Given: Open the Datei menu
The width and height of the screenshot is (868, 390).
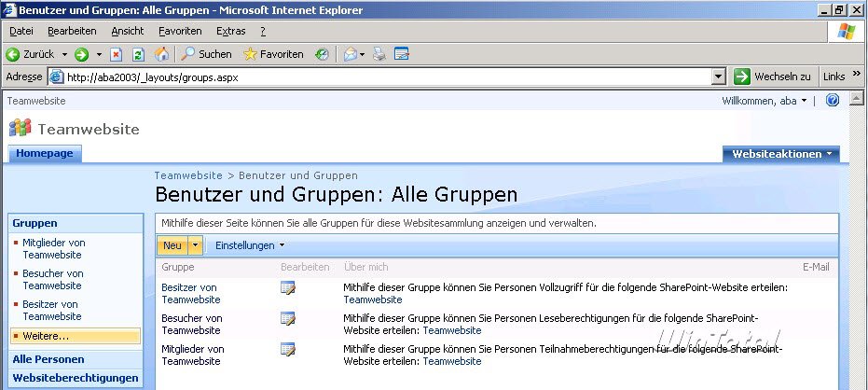Looking at the screenshot, I should (21, 31).
